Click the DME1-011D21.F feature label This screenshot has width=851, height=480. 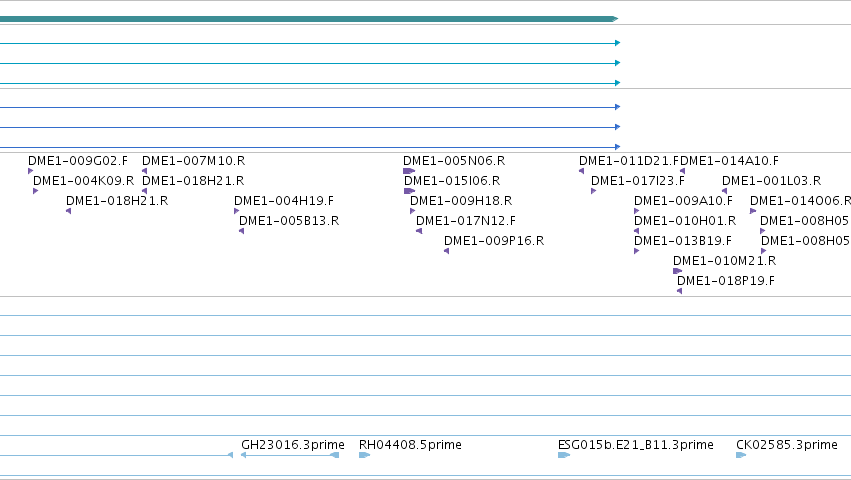pos(629,161)
